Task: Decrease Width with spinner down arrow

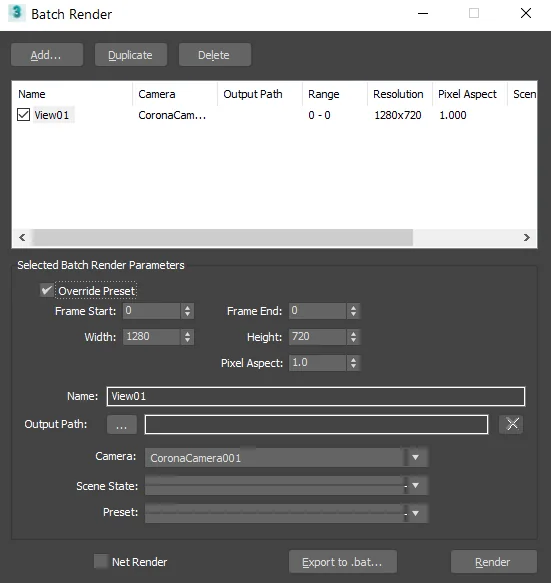Action: pos(187,341)
